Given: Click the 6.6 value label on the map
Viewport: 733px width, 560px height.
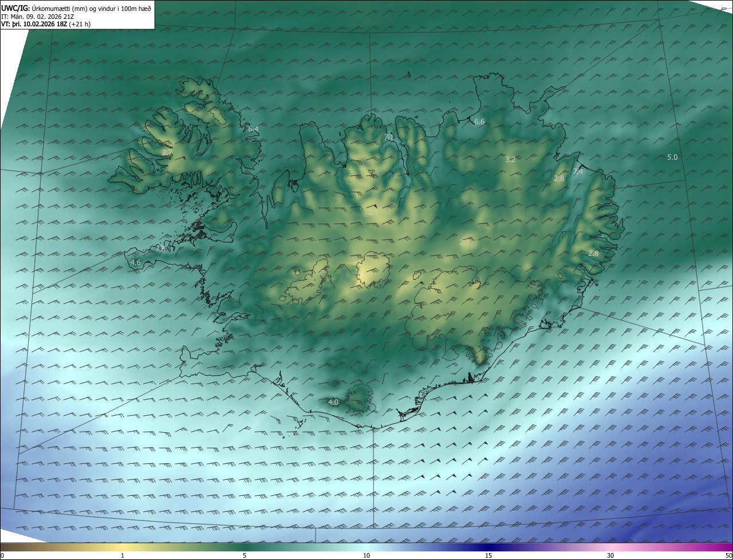Looking at the screenshot, I should 479,121.
